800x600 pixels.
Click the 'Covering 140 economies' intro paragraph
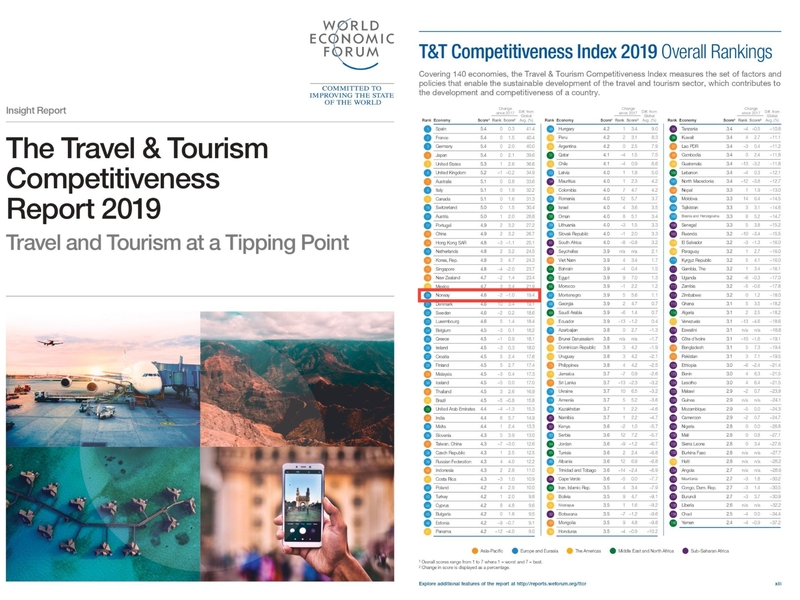[x=599, y=83]
